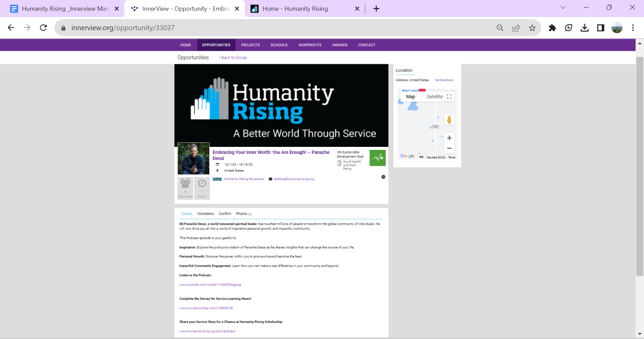Open the Volunteers tab
The image size is (644, 339).
[205, 214]
